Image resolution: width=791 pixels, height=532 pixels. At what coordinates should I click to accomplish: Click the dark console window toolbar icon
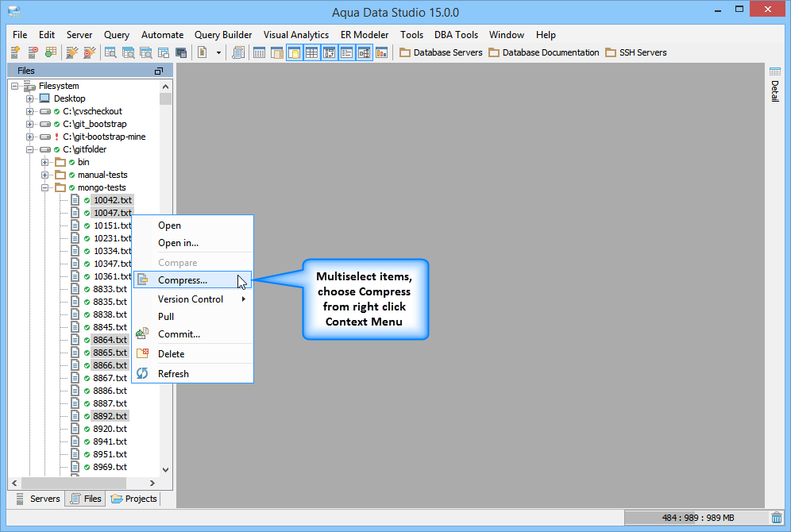(x=181, y=52)
